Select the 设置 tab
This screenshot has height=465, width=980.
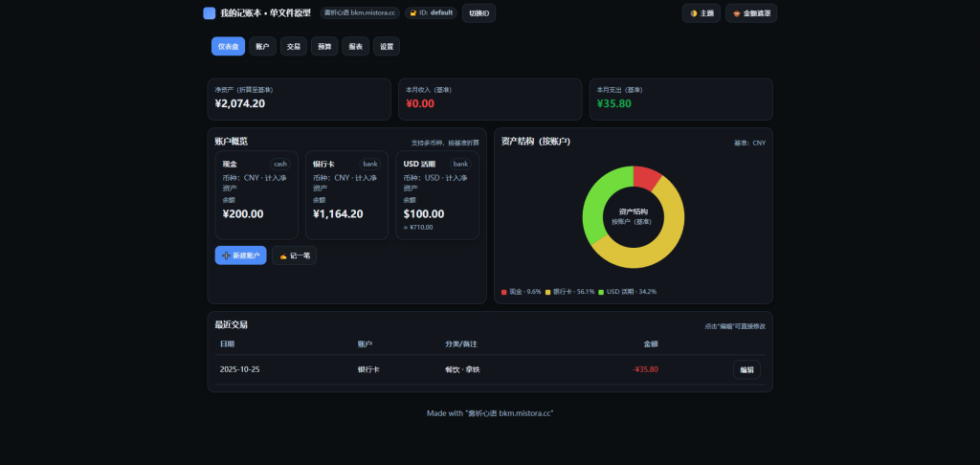tap(386, 46)
